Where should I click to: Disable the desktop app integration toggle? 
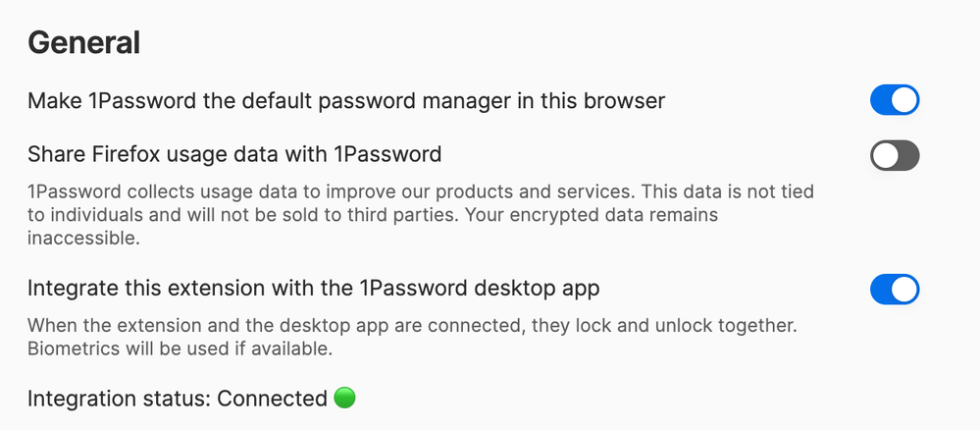click(894, 289)
